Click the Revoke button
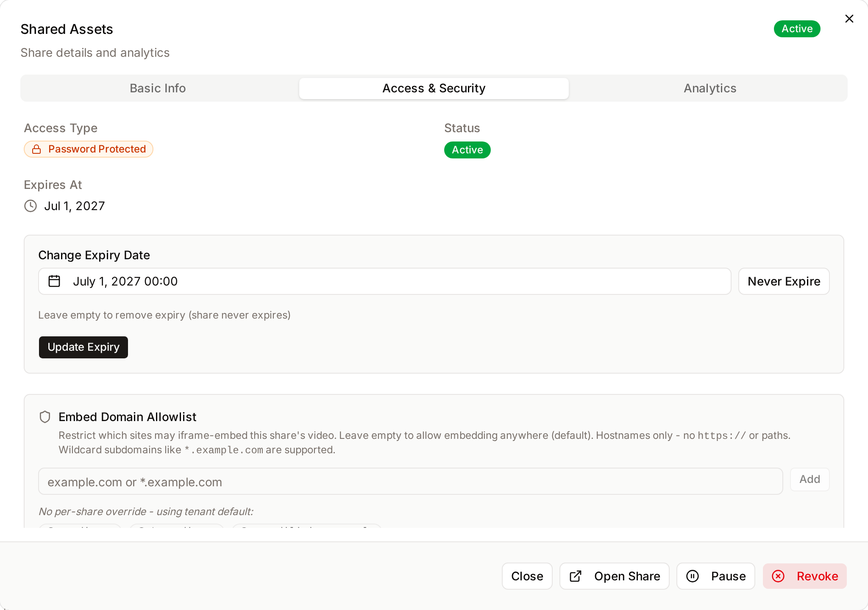Screen dimensions: 868x610 click(804, 576)
